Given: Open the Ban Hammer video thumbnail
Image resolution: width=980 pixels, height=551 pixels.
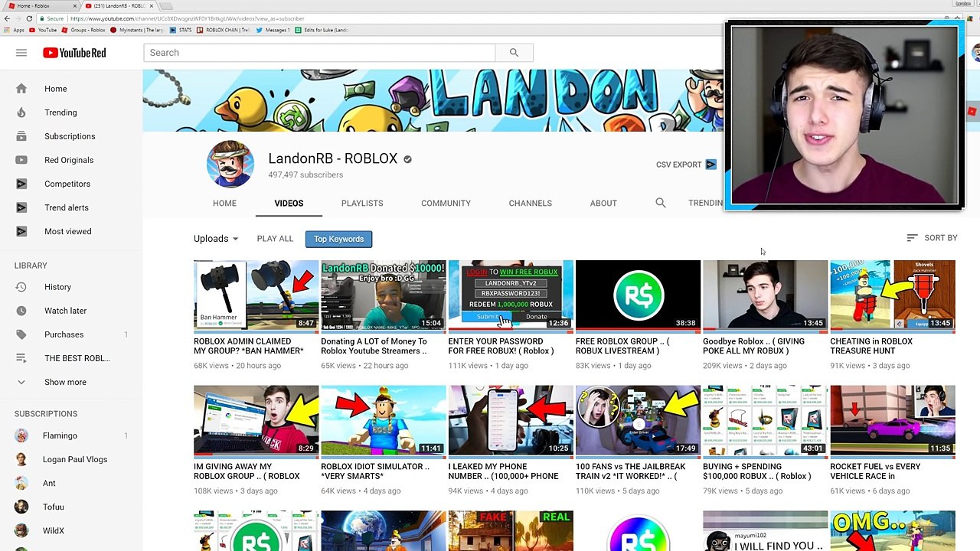Looking at the screenshot, I should click(256, 295).
